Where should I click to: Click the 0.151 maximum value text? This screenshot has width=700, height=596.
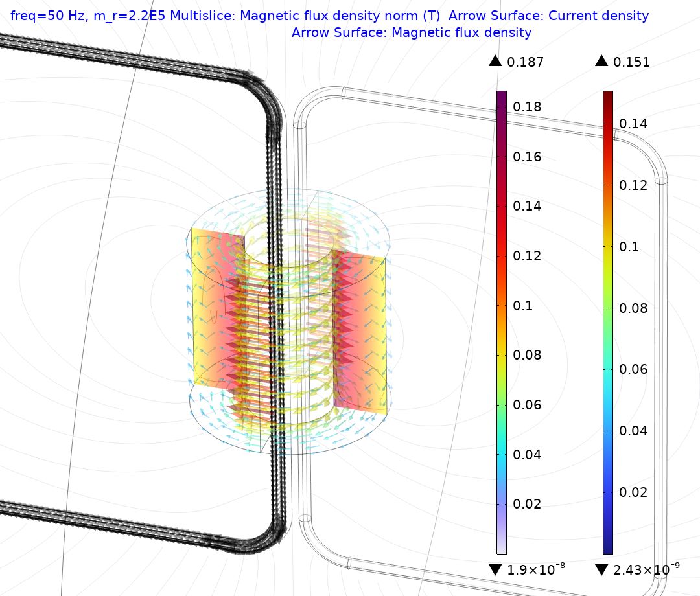pyautogui.click(x=632, y=62)
